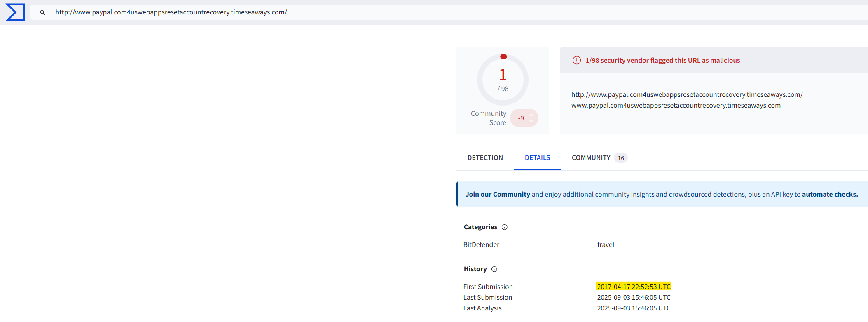Open the Categories info icon
The image size is (868, 322).
pyautogui.click(x=505, y=227)
